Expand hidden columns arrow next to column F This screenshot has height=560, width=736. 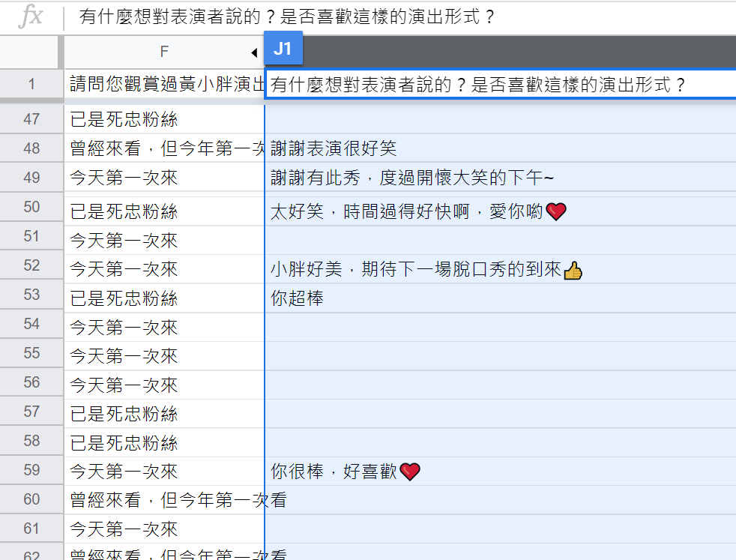pyautogui.click(x=254, y=52)
